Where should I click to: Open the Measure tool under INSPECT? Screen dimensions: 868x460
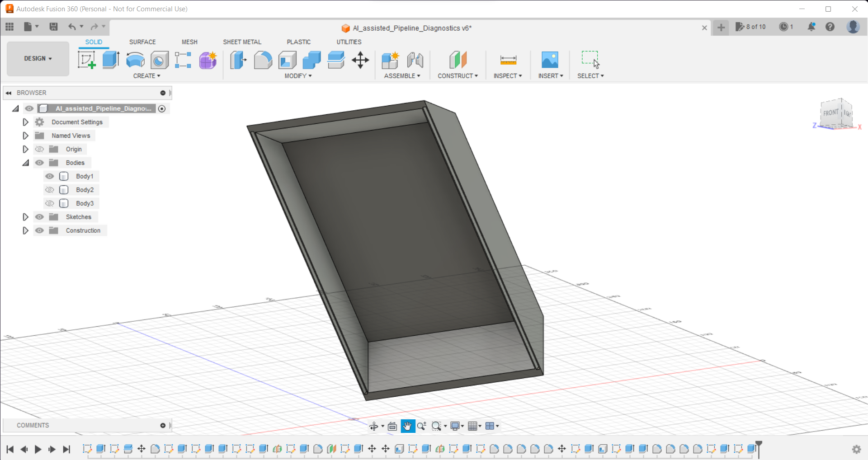click(508, 60)
